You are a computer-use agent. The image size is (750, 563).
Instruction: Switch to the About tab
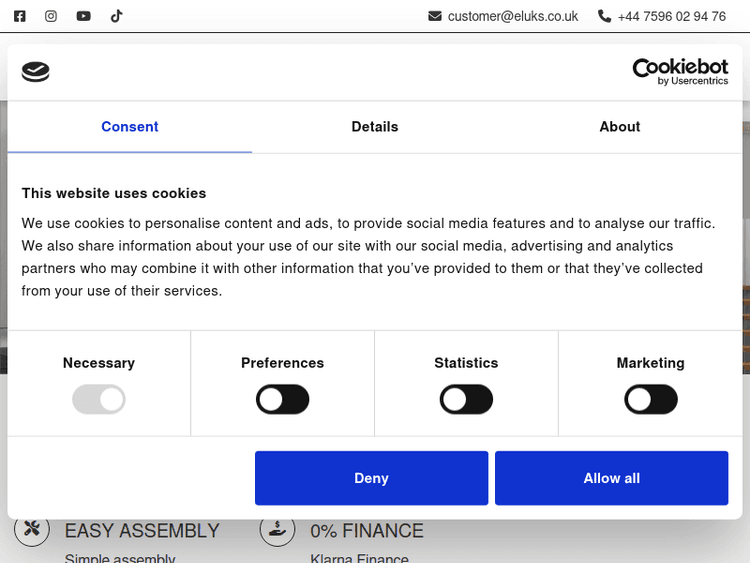pos(619,127)
